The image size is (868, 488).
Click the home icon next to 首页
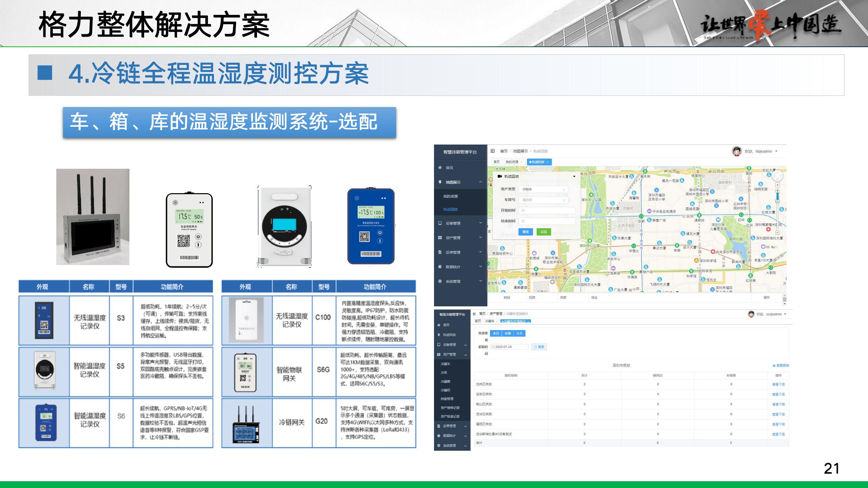click(x=440, y=168)
